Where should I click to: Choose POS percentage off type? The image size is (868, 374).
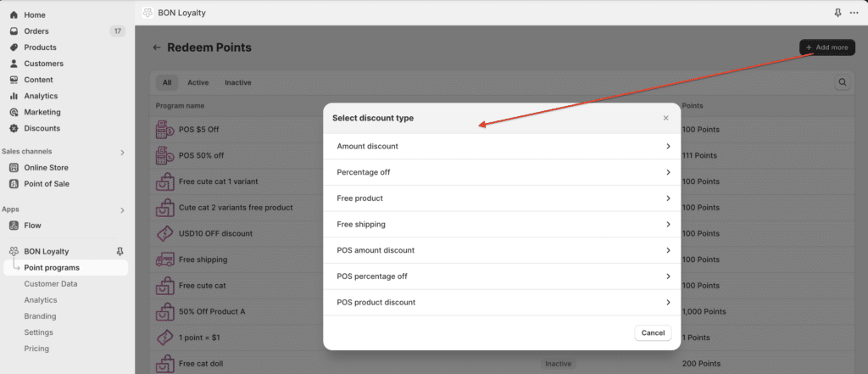502,276
